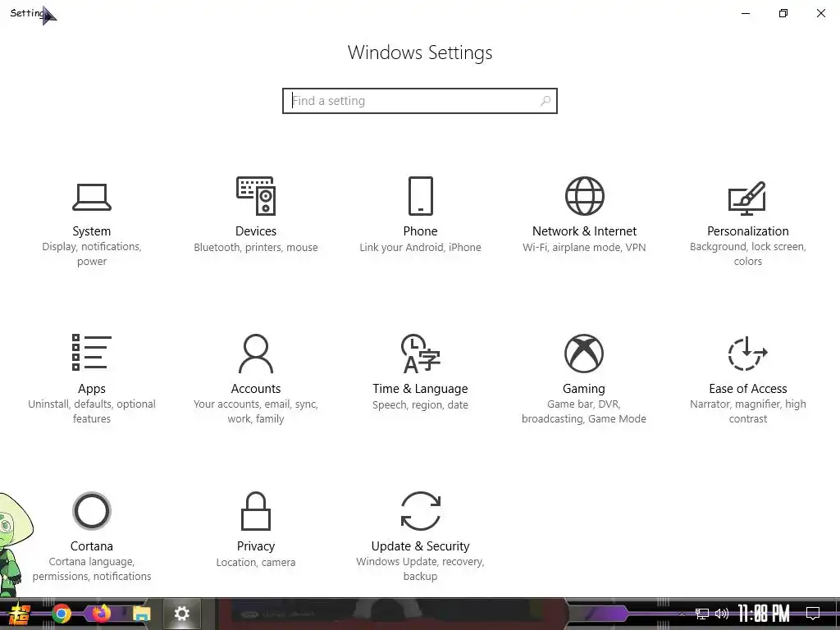Open the Action Center notification icon
This screenshot has height=630, width=840.
coord(813,614)
